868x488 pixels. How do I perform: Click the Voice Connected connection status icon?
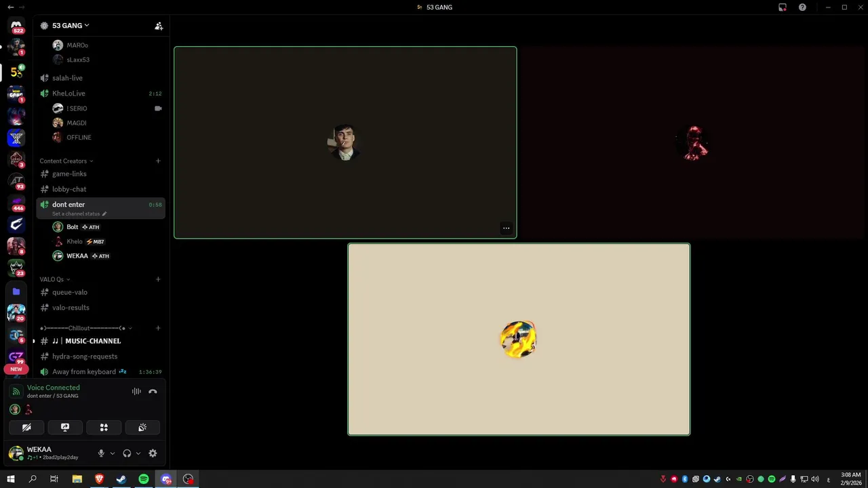tap(16, 391)
